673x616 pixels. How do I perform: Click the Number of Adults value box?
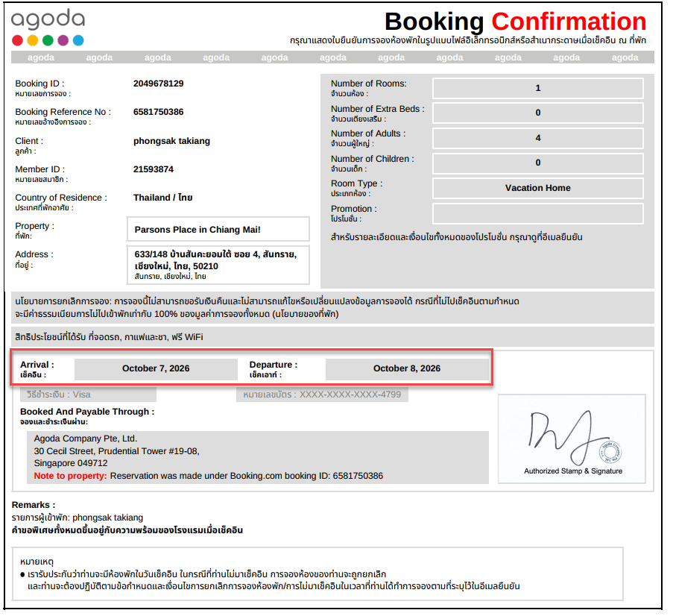pos(538,138)
